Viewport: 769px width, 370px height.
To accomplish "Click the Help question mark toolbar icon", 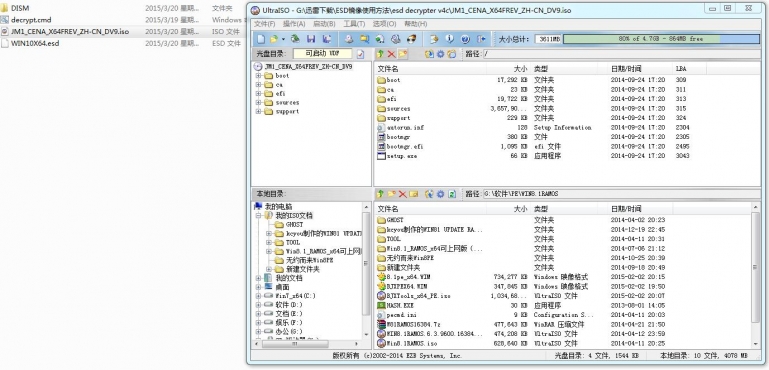I will pyautogui.click(x=465, y=39).
